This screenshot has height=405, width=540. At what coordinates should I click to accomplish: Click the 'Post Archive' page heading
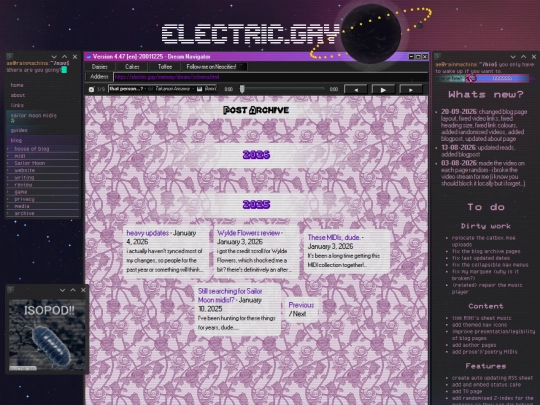coord(256,110)
